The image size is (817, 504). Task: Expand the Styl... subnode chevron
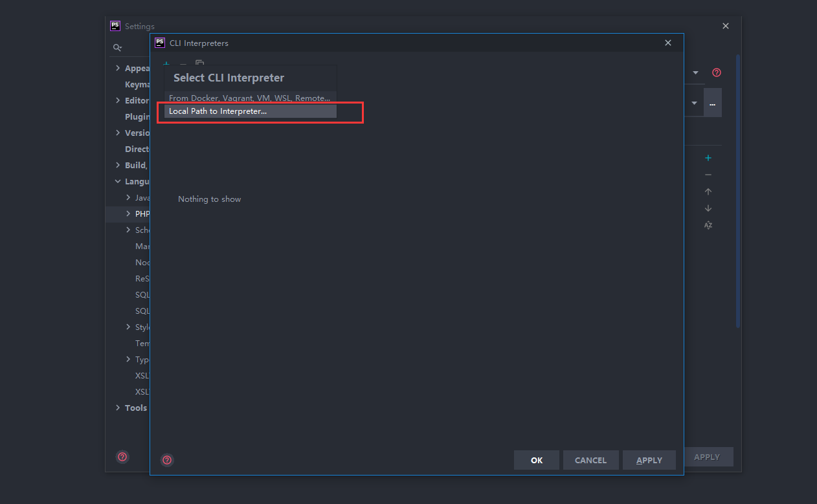click(x=128, y=327)
